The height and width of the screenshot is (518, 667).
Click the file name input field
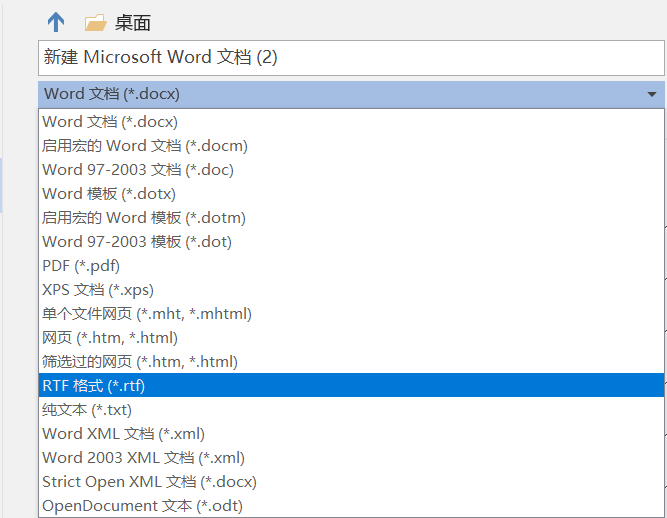coord(351,58)
